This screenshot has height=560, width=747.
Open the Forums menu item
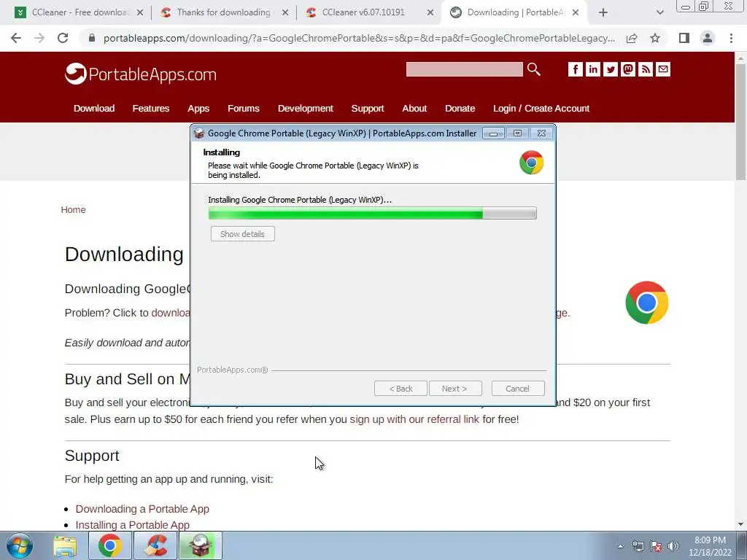[244, 109]
